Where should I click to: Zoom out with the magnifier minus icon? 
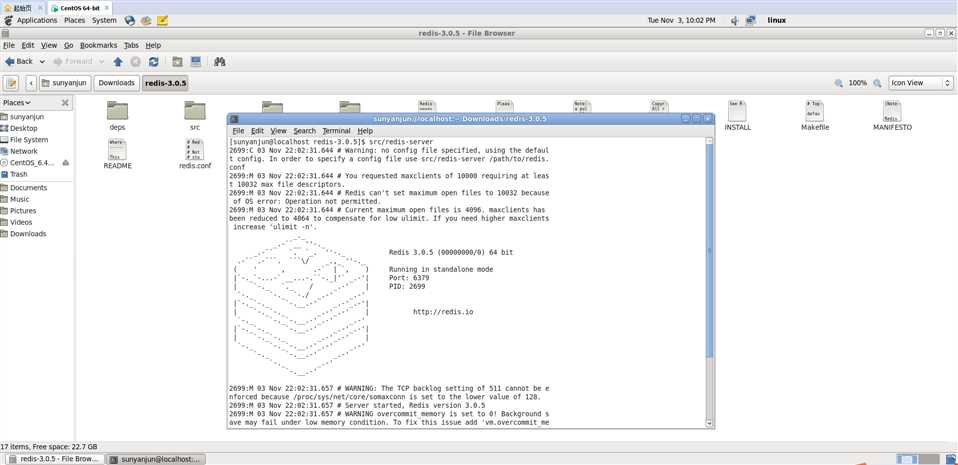[839, 83]
